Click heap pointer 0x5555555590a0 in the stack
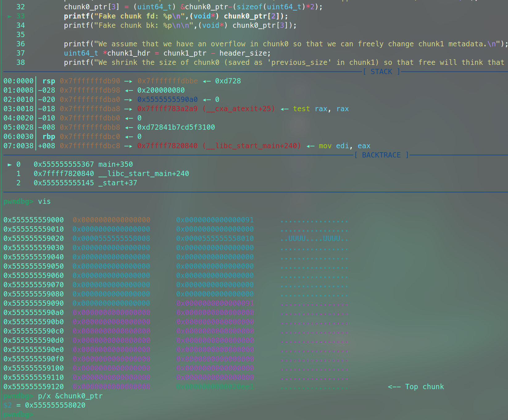The height and width of the screenshot is (420, 508). tap(168, 99)
